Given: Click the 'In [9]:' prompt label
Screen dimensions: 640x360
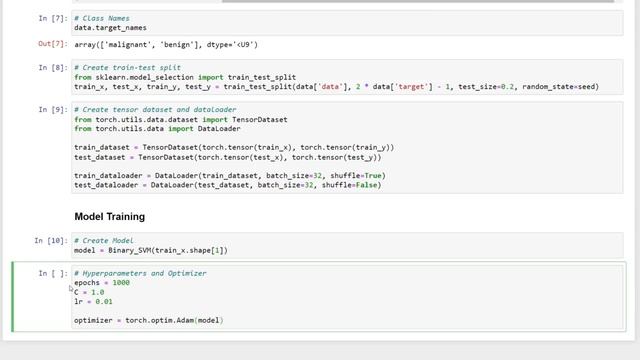Looking at the screenshot, I should point(53,109).
